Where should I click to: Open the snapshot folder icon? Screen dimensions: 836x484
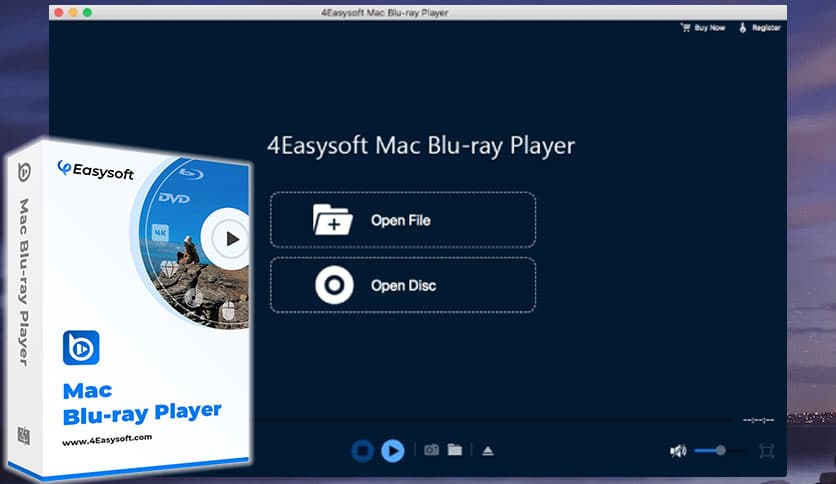coord(455,450)
